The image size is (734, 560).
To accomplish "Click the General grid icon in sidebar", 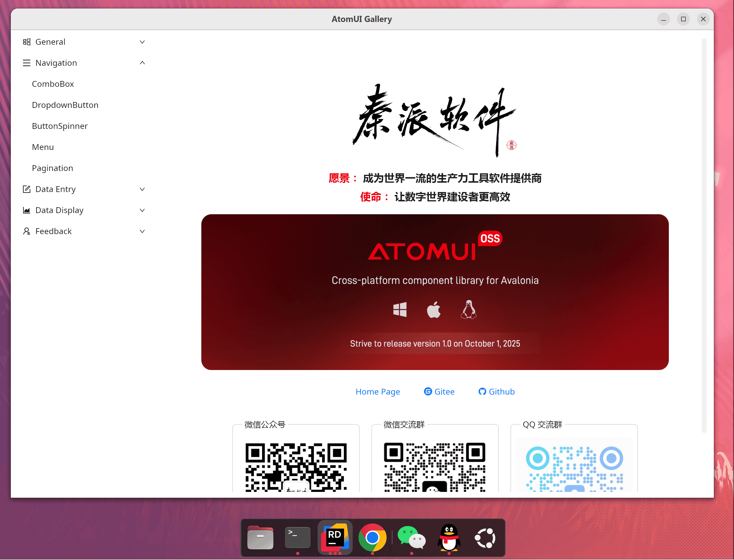I will (27, 42).
